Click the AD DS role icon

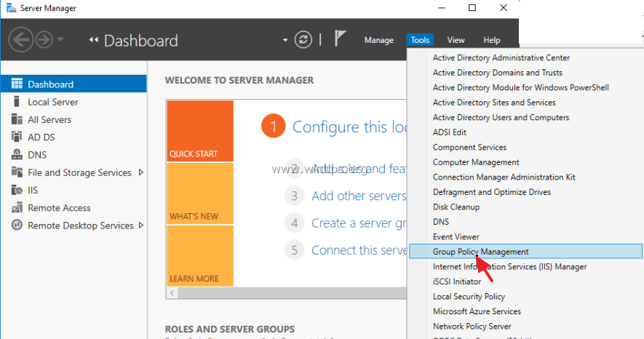click(17, 137)
